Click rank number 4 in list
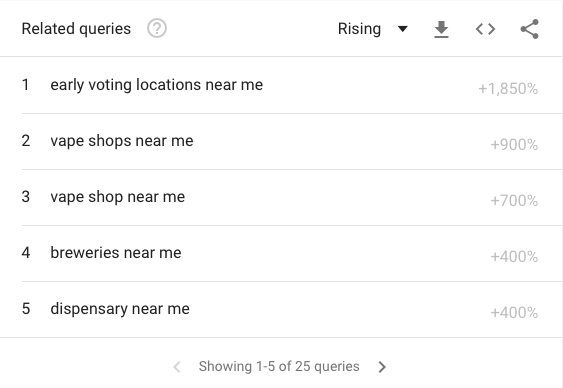This screenshot has width=563, height=388. 25,253
